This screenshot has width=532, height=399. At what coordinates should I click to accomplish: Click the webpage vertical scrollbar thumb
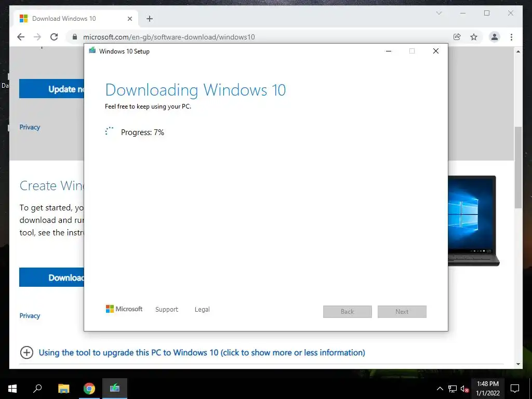click(x=518, y=167)
